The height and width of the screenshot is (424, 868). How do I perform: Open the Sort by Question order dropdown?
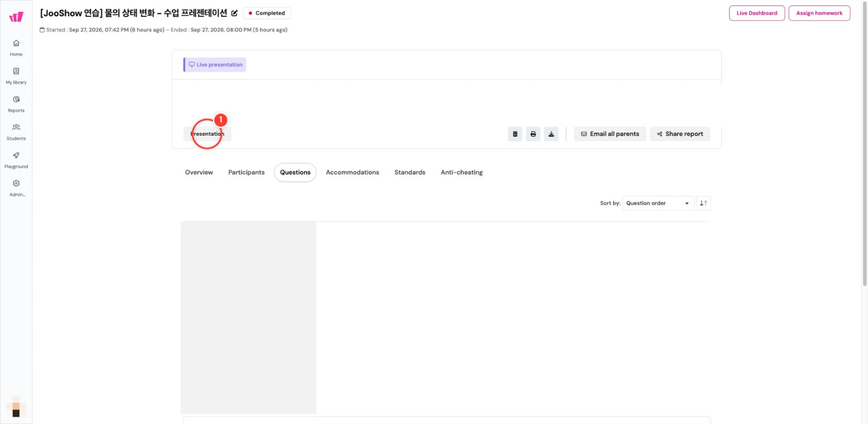[658, 203]
